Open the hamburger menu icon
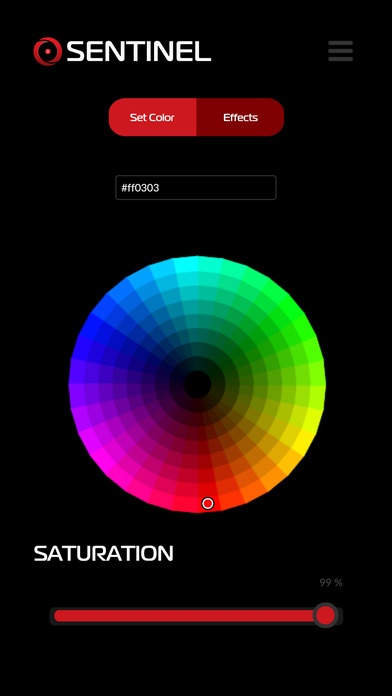Screen dimensions: 392x696 pyautogui.click(x=341, y=51)
